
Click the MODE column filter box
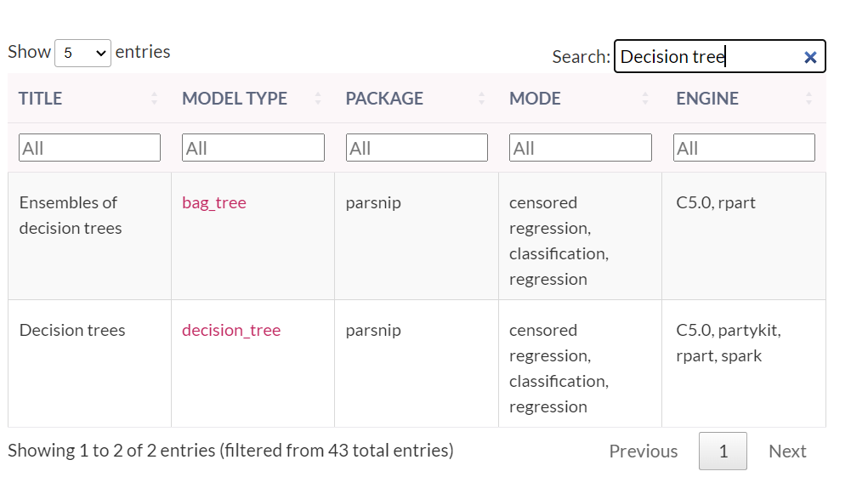pyautogui.click(x=581, y=148)
